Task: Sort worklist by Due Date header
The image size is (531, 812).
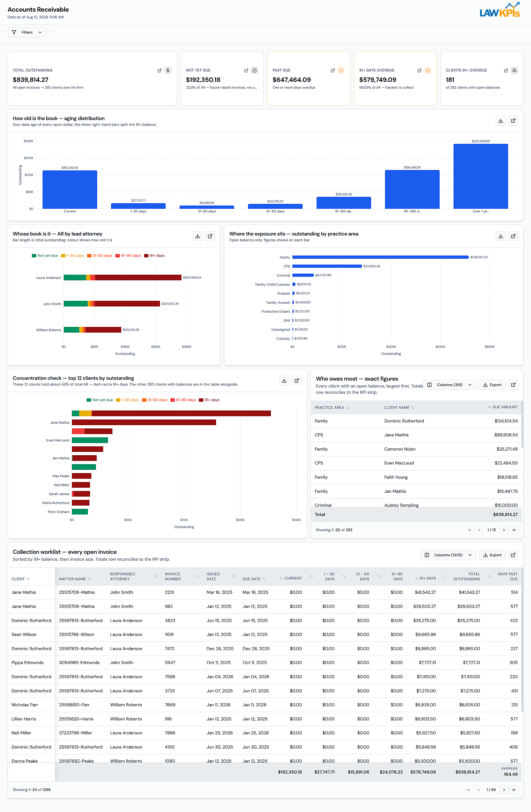Action: (x=254, y=579)
